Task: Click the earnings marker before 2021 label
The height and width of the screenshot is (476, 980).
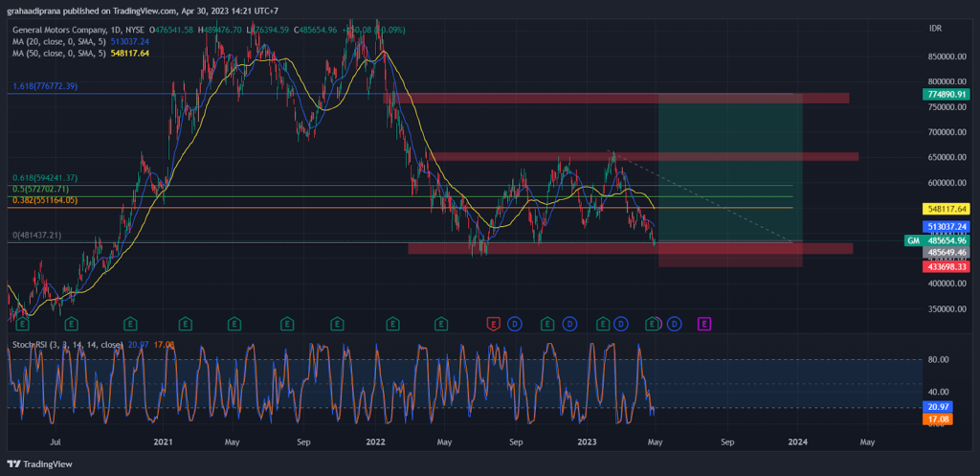Action: point(130,324)
